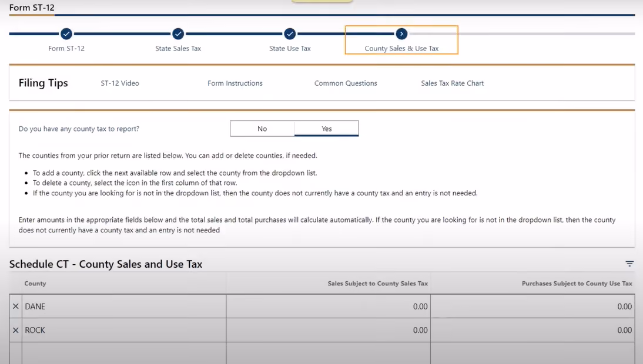The width and height of the screenshot is (643, 364).
Task: Edit DANE sales subject to county sales tax
Action: pyautogui.click(x=328, y=306)
